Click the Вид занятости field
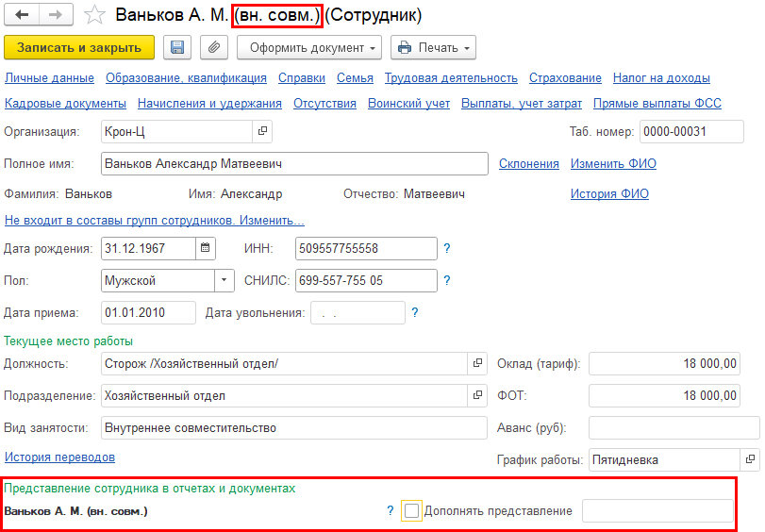The image size is (765, 532). [x=293, y=427]
